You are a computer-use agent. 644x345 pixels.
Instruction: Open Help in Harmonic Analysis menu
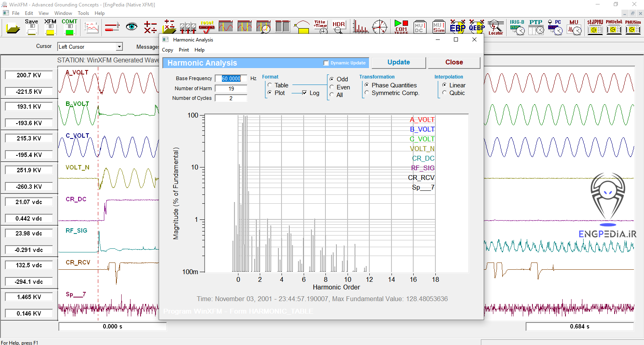(x=199, y=50)
